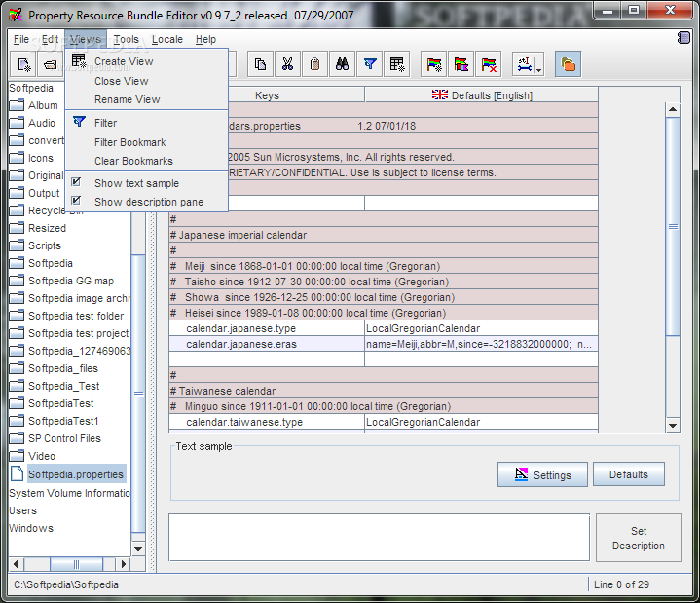Click the Defaults button
Viewport: 700px width, 603px height.
coord(629,474)
